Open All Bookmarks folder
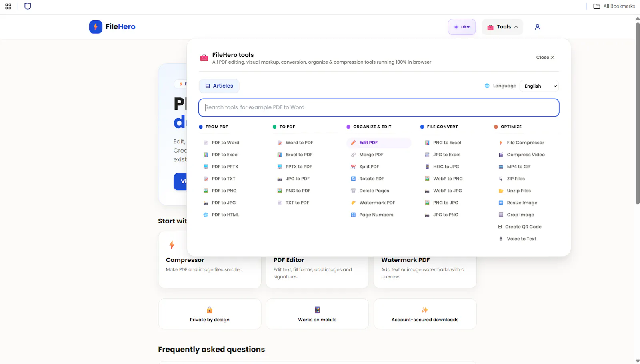Image resolution: width=640 pixels, height=364 pixels. [x=614, y=6]
